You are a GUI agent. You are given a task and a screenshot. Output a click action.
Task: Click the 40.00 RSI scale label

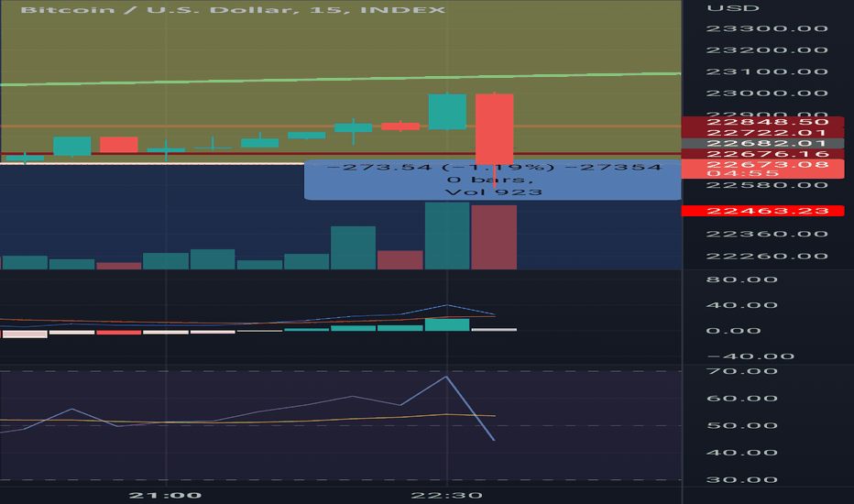[x=742, y=453]
